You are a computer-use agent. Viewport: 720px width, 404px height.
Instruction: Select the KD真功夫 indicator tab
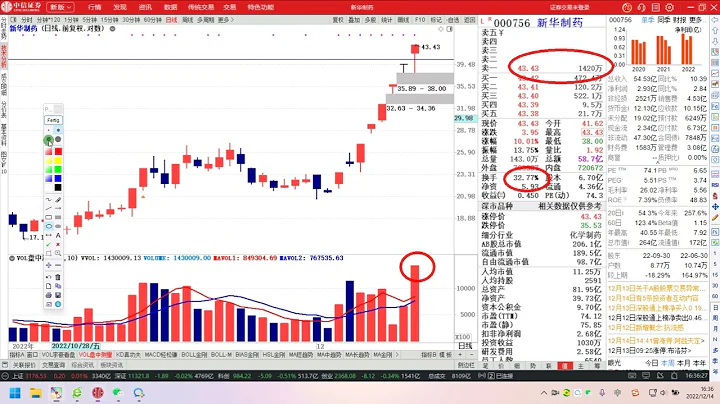pos(128,355)
